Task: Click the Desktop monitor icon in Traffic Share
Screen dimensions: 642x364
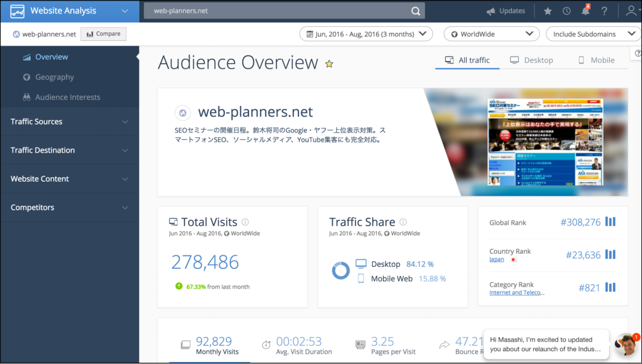Action: click(360, 264)
